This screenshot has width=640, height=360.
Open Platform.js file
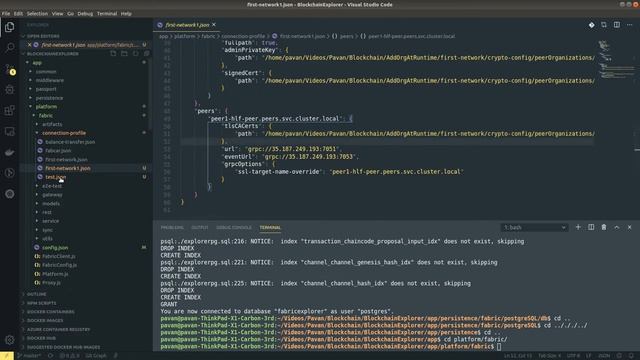coord(55,274)
